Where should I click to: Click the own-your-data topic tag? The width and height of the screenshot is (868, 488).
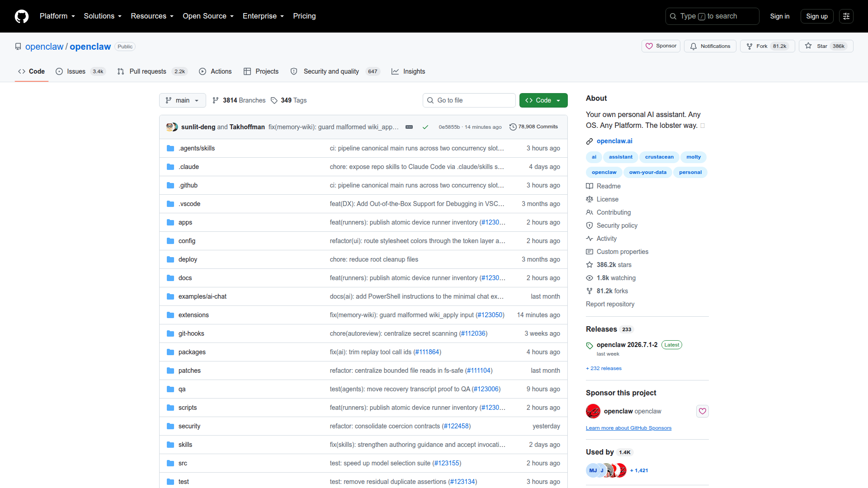coord(647,173)
